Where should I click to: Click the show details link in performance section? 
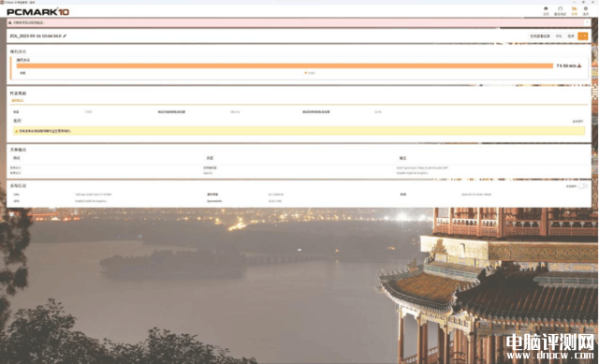[x=577, y=121]
